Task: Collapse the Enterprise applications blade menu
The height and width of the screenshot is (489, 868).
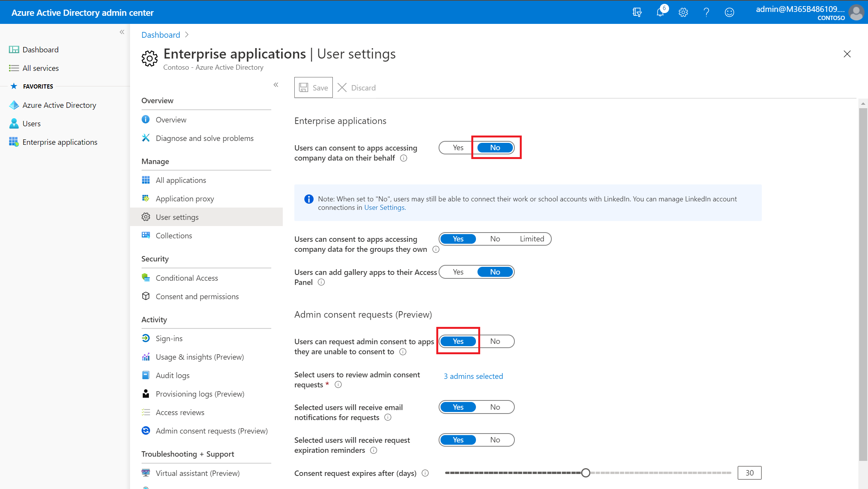Action: click(276, 85)
